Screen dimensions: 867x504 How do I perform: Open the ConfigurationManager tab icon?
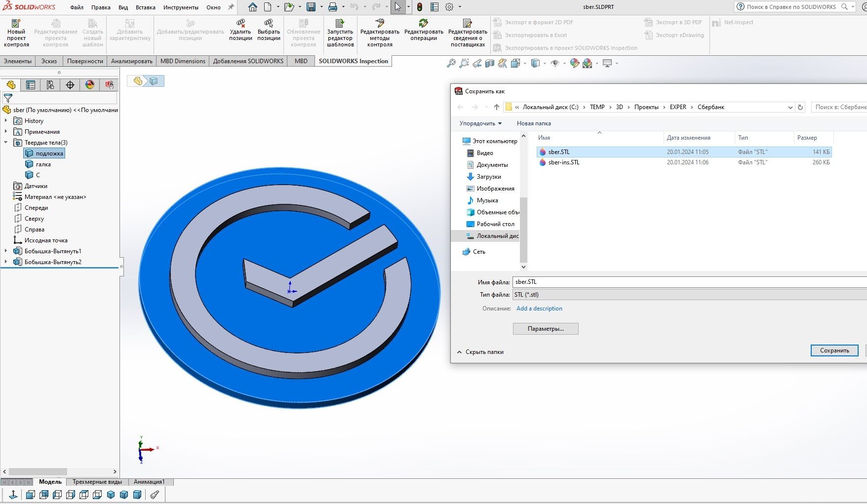point(50,85)
